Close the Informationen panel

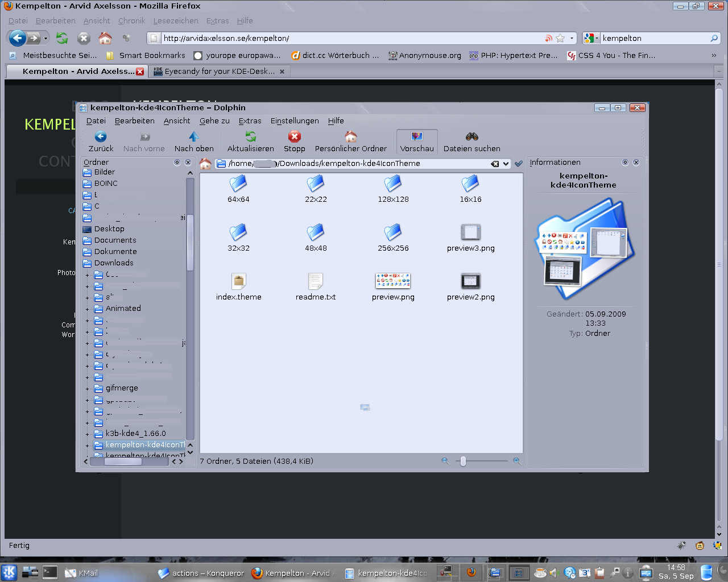[636, 162]
